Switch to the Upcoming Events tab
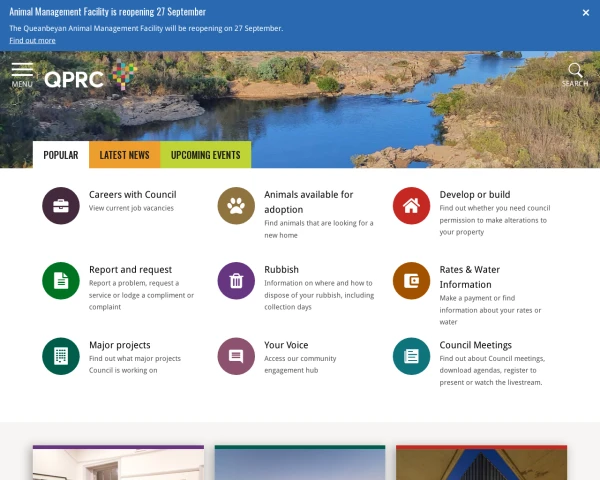600x480 pixels. (205, 155)
